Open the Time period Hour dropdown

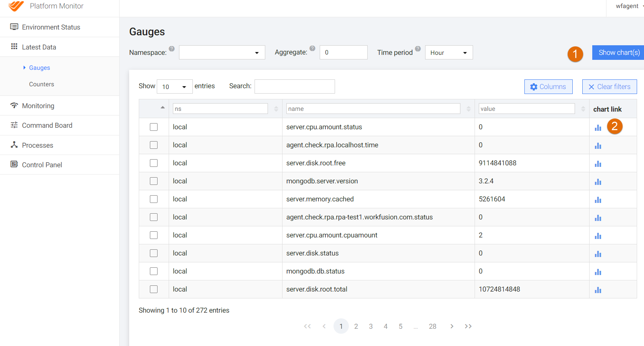(x=449, y=53)
